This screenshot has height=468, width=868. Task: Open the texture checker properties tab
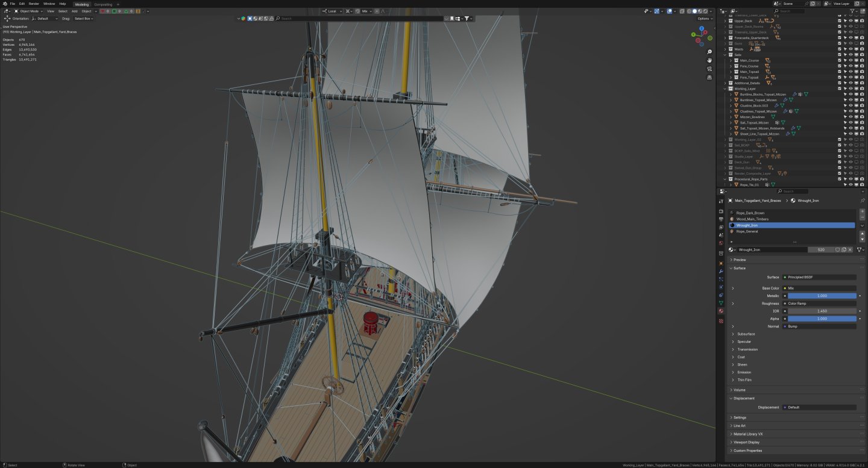[x=721, y=321]
